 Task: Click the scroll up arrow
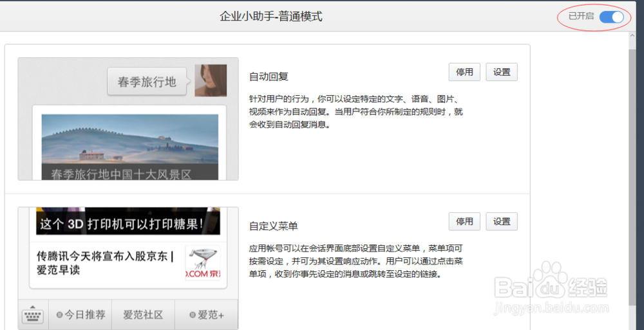pos(632,36)
